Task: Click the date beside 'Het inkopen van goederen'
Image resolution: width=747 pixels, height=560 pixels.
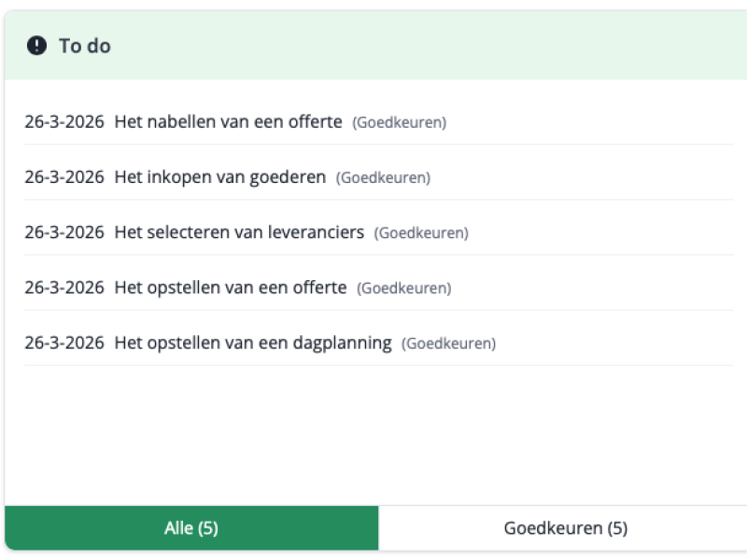Action: pyautogui.click(x=65, y=176)
